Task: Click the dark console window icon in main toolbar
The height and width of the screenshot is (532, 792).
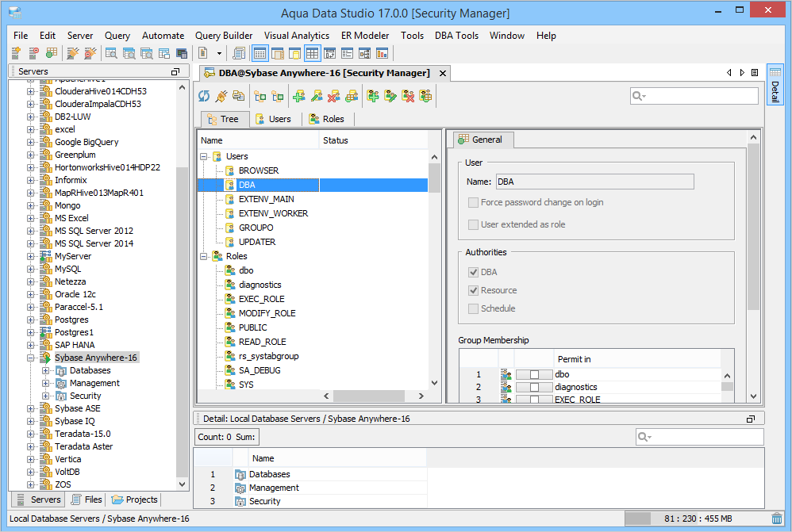Action: tap(182, 53)
